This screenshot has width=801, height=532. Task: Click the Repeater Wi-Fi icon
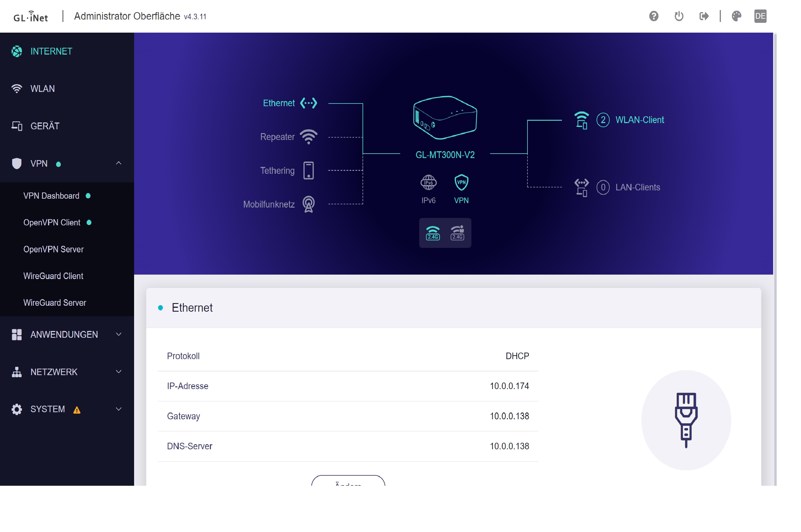click(x=308, y=137)
